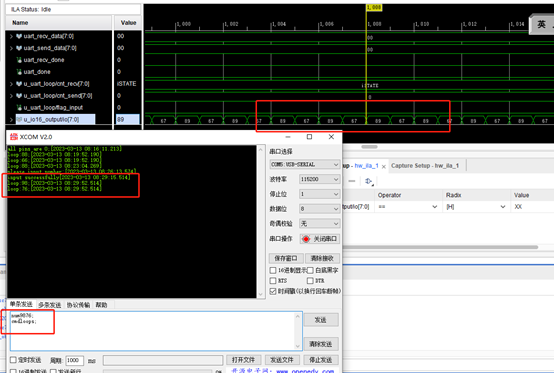This screenshot has height=373, width=554.
Task: Click the 周期 1000 ms period field
Action: (74, 360)
